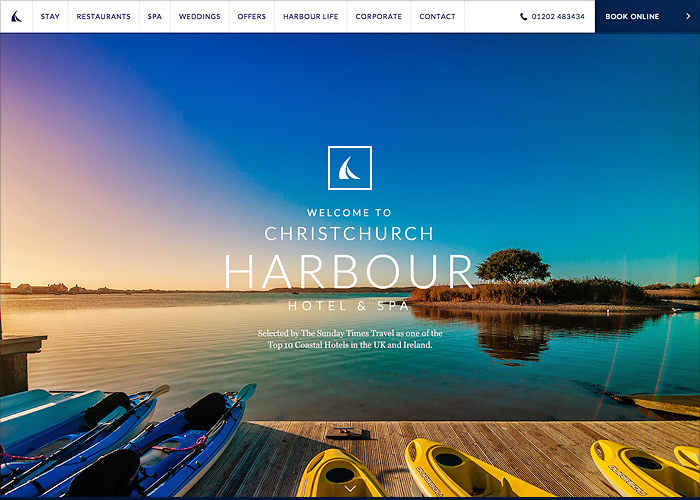Click the CHRISTCHURCH title text
Viewport: 700px width, 500px height.
point(349,233)
